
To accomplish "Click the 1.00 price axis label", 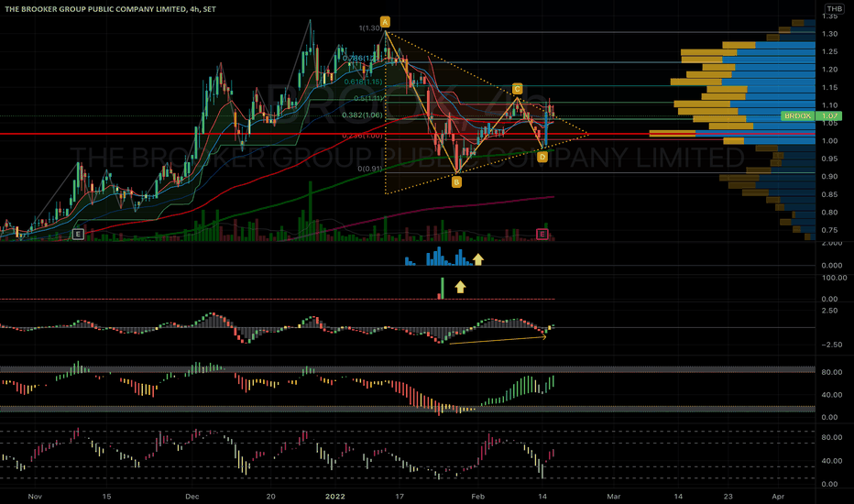I will click(x=829, y=141).
